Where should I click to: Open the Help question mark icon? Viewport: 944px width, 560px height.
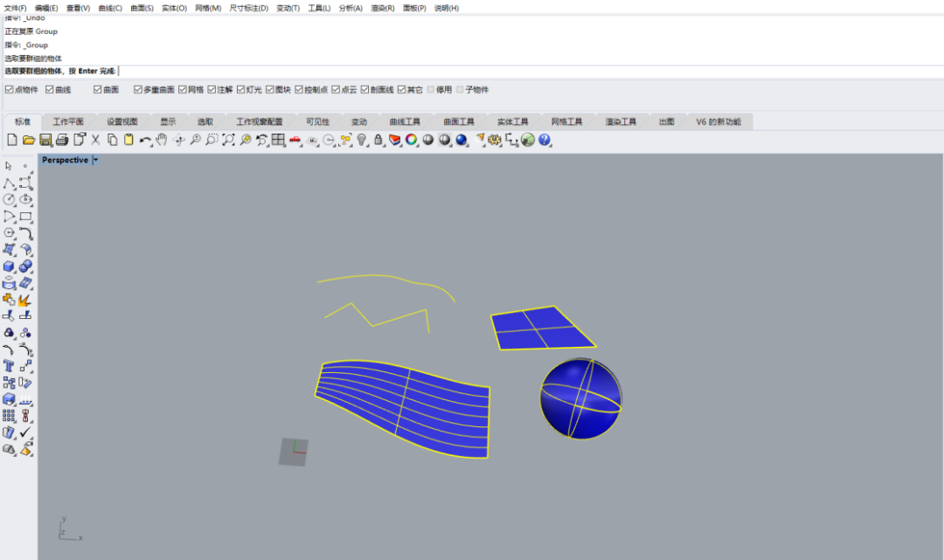(545, 140)
